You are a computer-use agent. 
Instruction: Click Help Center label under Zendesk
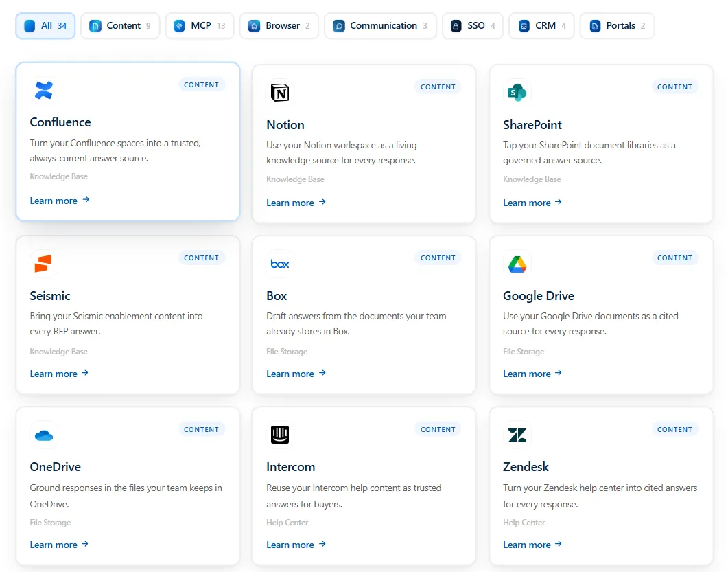(524, 523)
